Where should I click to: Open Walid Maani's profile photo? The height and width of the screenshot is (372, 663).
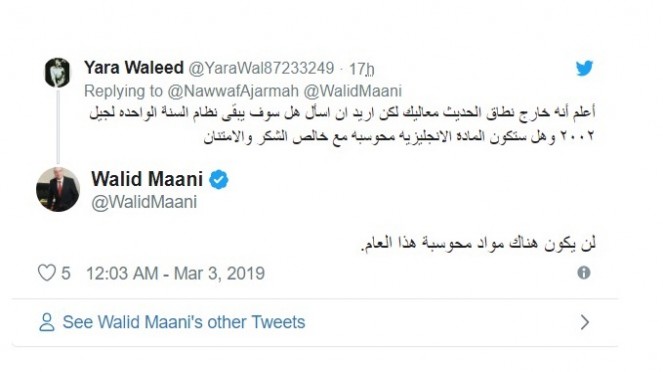pyautogui.click(x=58, y=189)
